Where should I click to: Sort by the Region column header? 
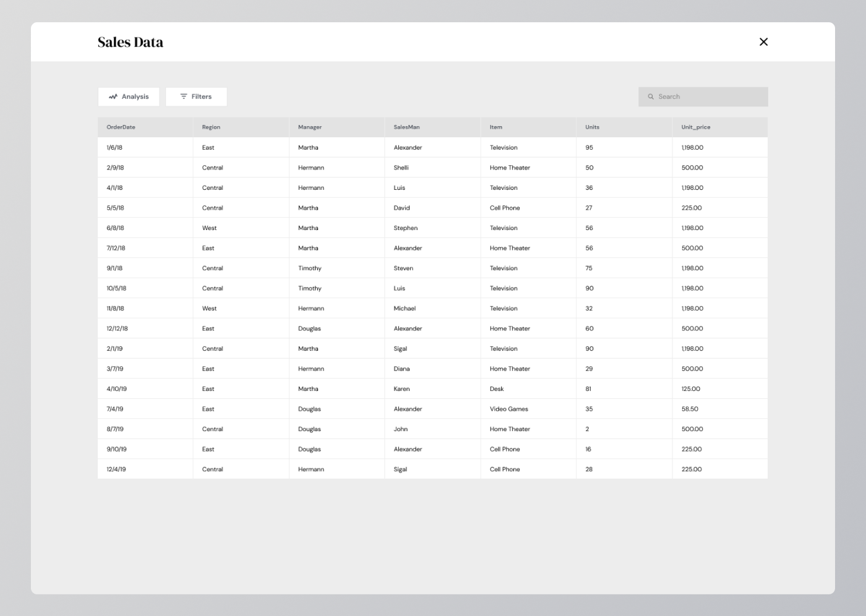211,127
